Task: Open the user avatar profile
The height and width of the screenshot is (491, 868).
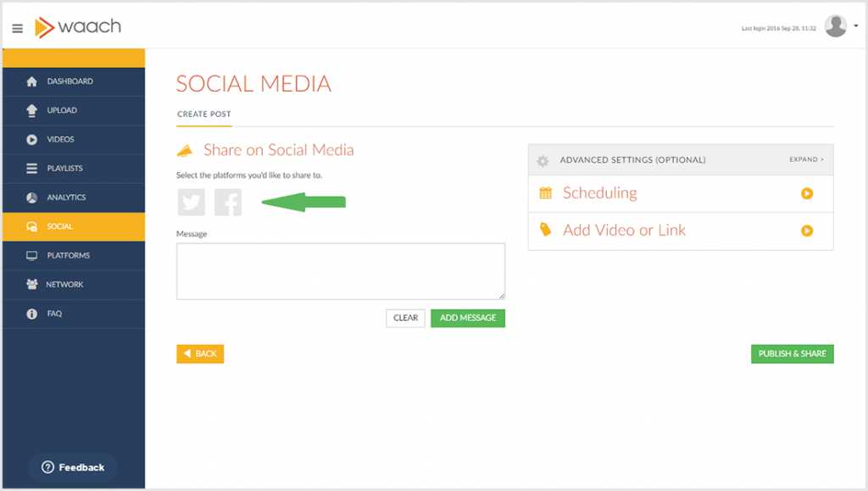Action: click(x=835, y=26)
